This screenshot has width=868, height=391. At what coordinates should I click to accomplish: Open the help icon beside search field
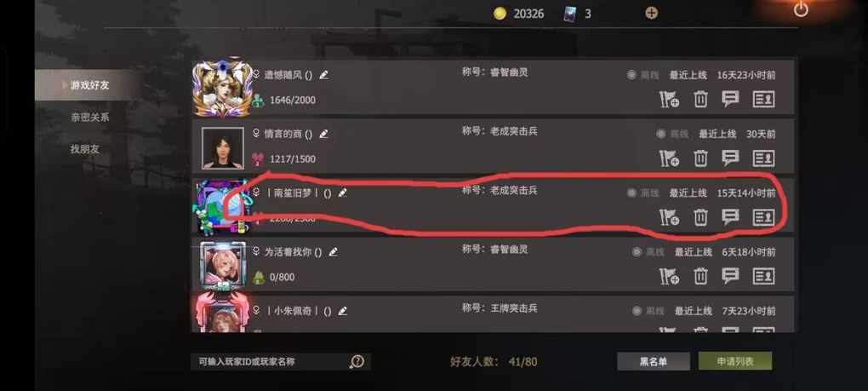tap(357, 362)
